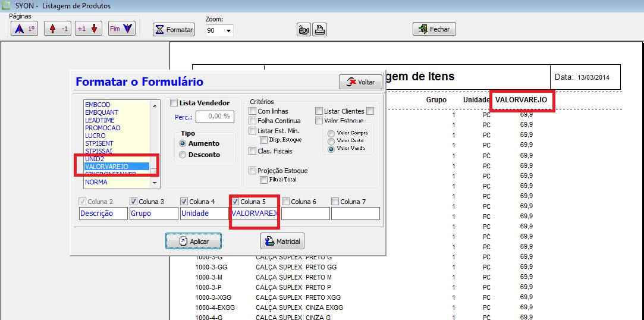Advance one page with +1 arrow
The height and width of the screenshot is (320, 644).
89,29
